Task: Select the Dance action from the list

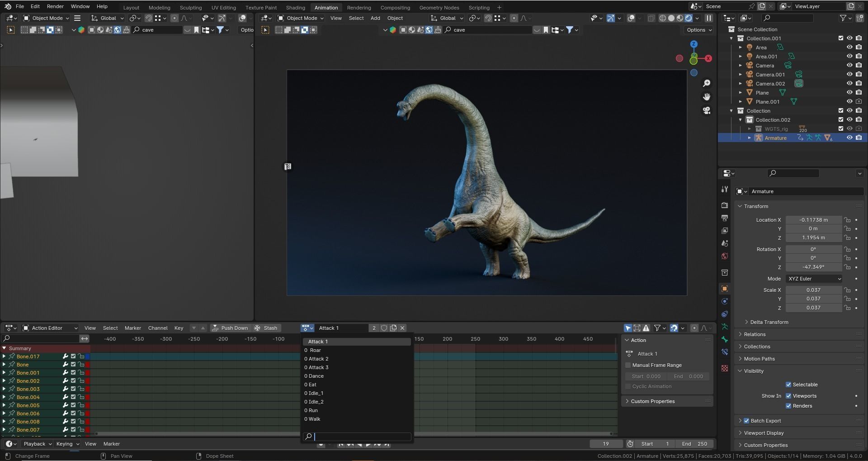Action: (357, 376)
